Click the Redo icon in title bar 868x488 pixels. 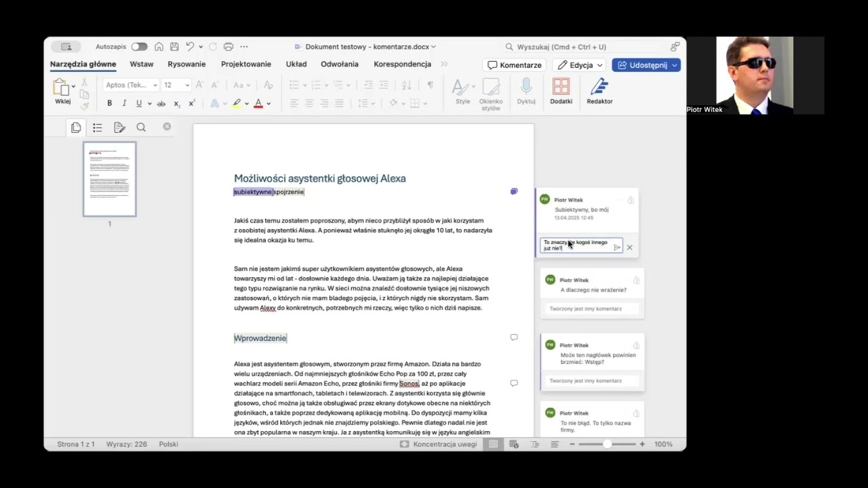tap(213, 47)
